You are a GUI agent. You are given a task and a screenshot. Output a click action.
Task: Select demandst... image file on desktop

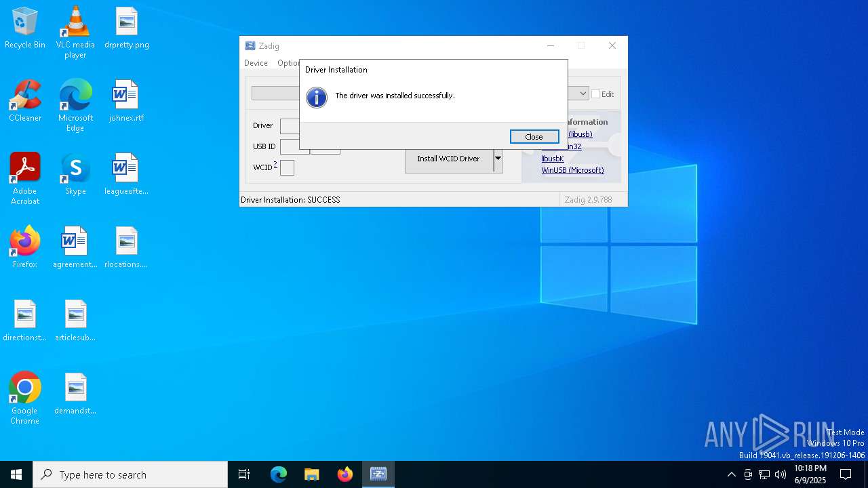point(75,394)
